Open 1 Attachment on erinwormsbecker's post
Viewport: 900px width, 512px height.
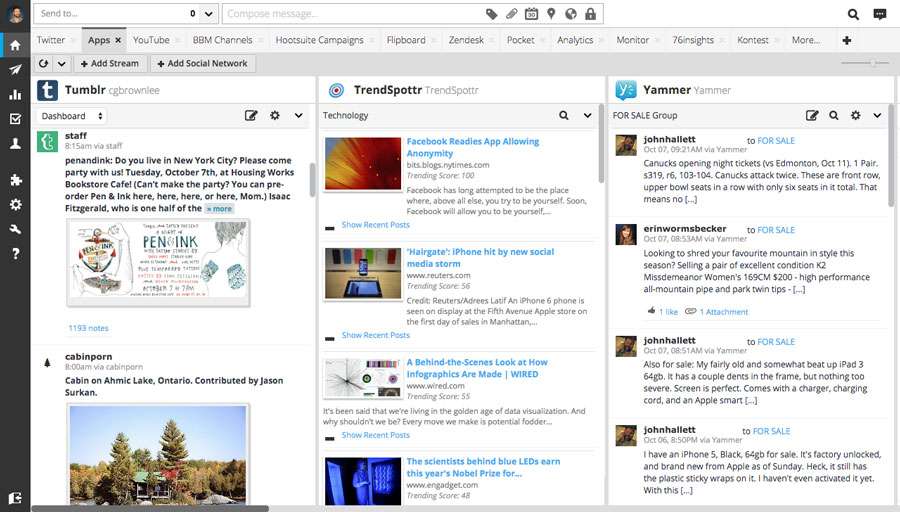pos(723,312)
